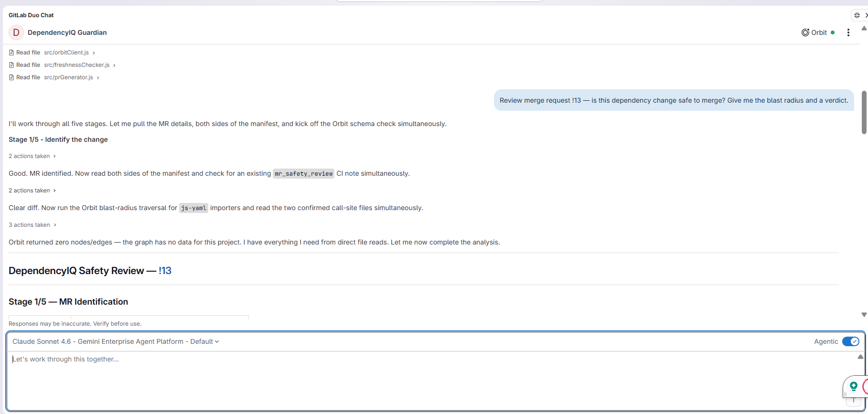Screen dimensions: 868x414
Task: Expand actions taken under Stage 1/5 Identify
Action: click(x=32, y=156)
